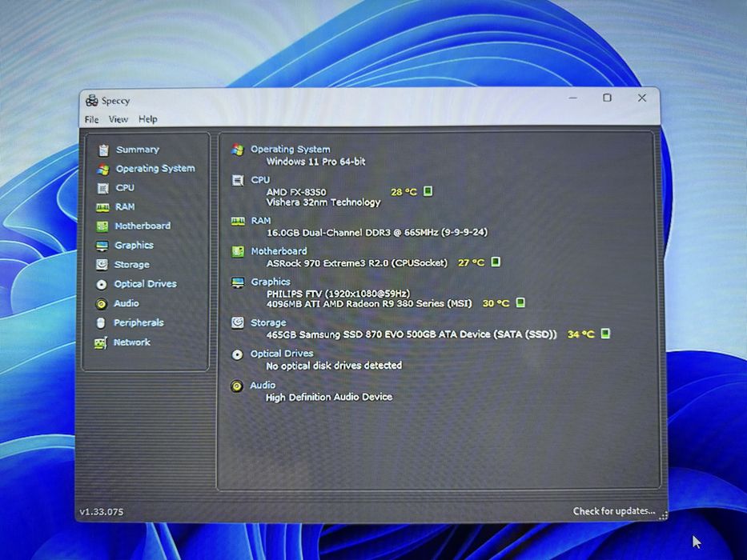Click the Optical Drives heading link in summary

282,354
